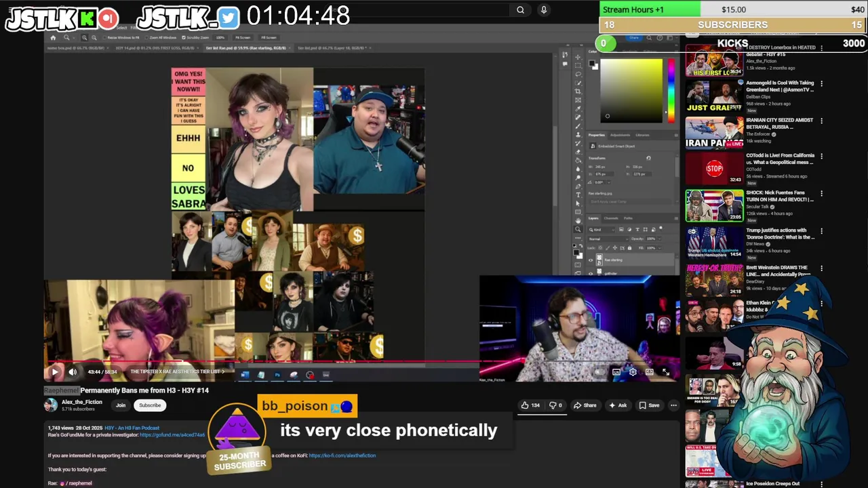Toggle Resize Windows to Fit checkbox

(104, 38)
